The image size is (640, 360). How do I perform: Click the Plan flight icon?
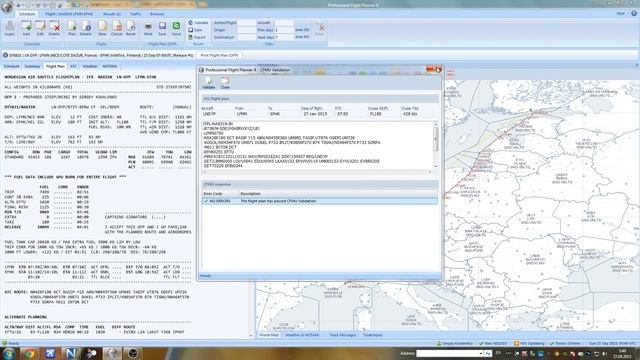tap(72, 28)
